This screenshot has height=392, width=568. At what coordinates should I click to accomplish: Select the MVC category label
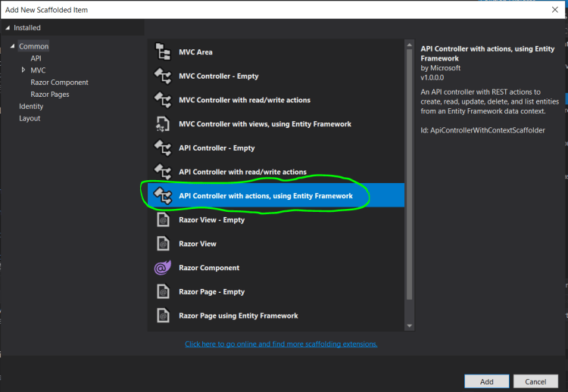point(38,70)
